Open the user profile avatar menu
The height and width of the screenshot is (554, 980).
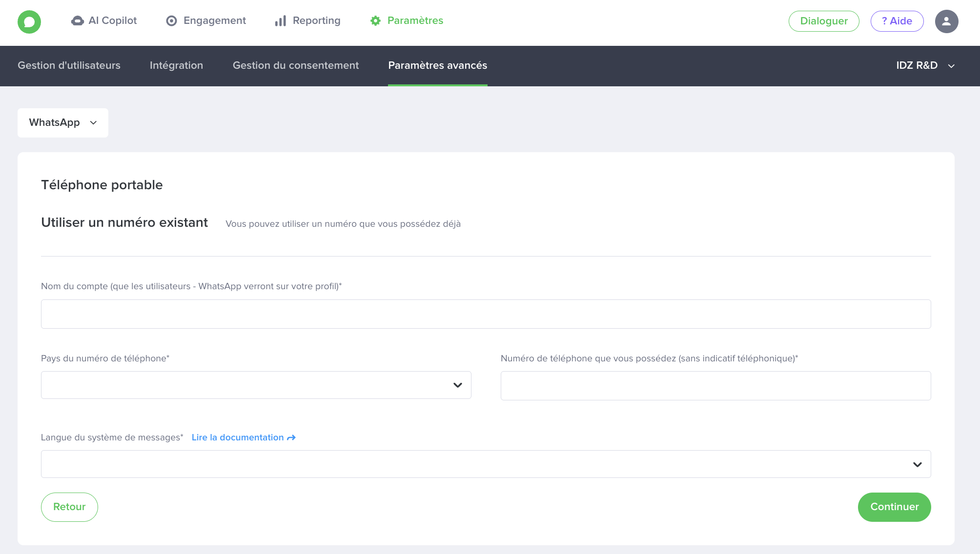(x=946, y=21)
